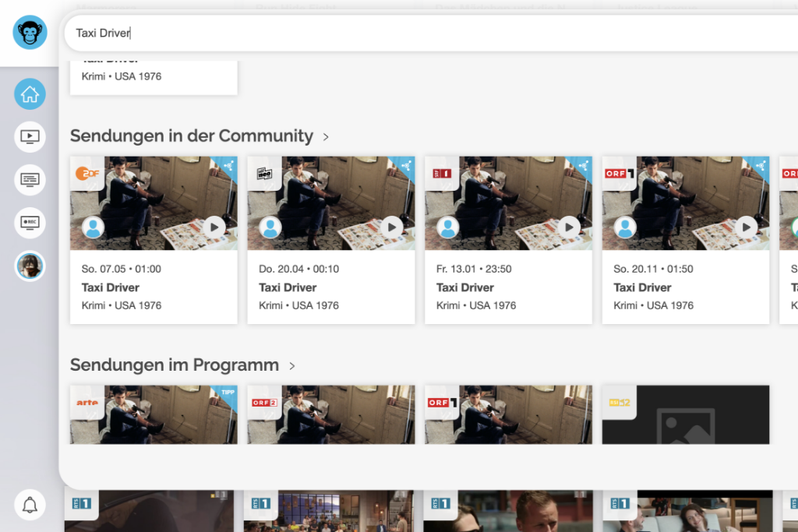Open the Live TV play-screen sidebar icon

pos(30,137)
